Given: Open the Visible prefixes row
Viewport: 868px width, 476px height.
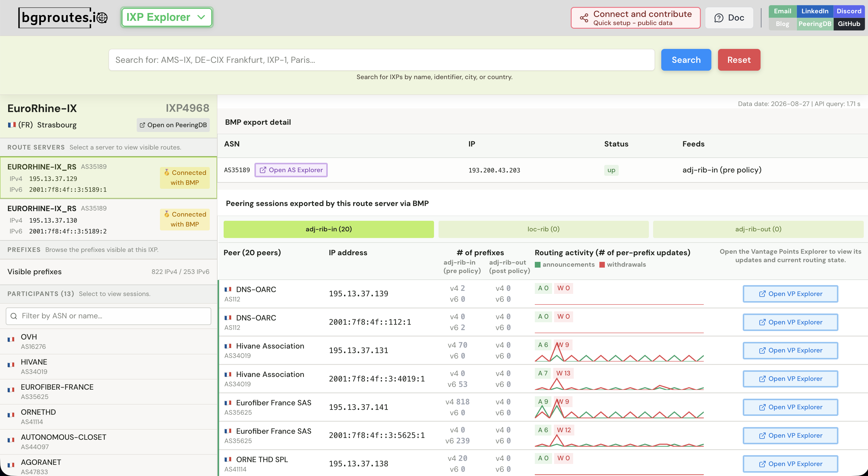Looking at the screenshot, I should point(109,272).
